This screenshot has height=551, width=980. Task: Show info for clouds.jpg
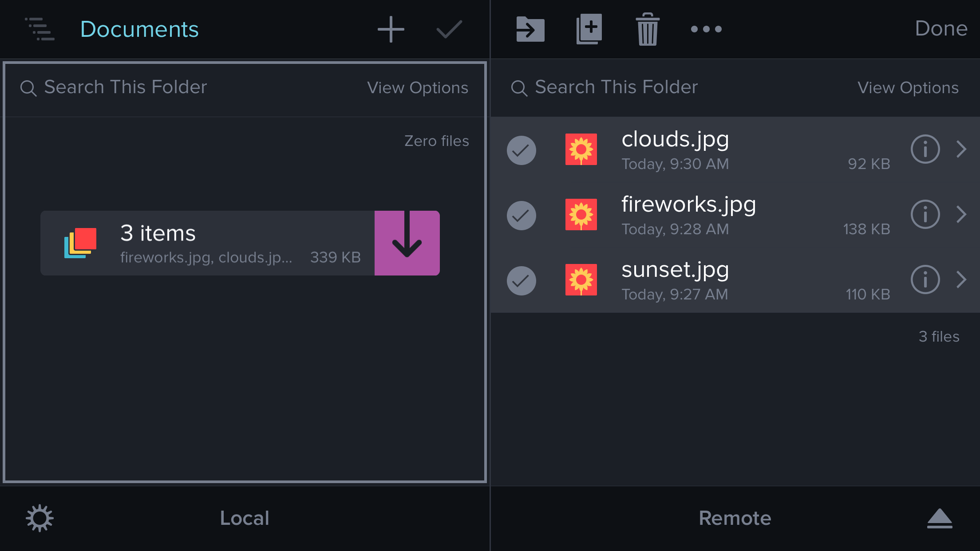click(x=925, y=150)
